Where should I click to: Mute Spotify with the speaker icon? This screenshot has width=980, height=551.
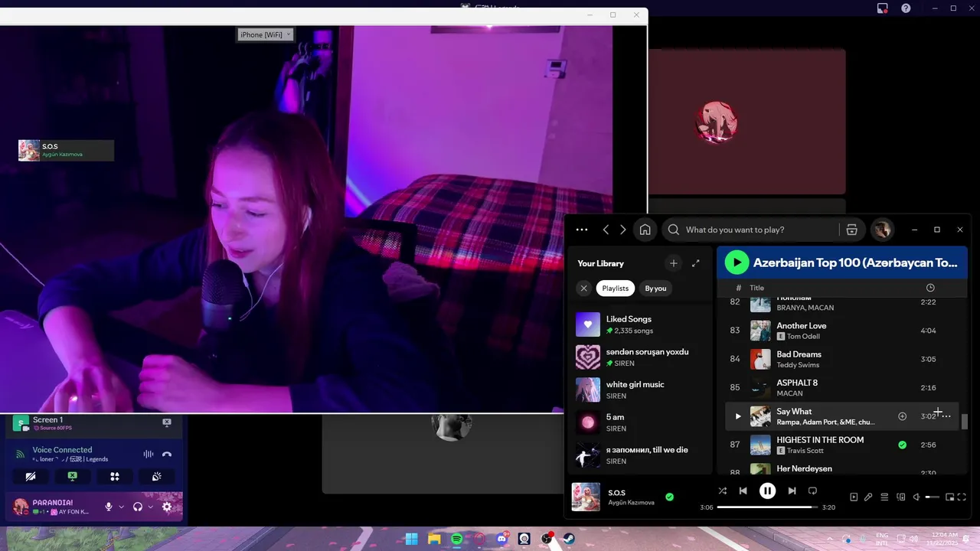[x=916, y=497]
